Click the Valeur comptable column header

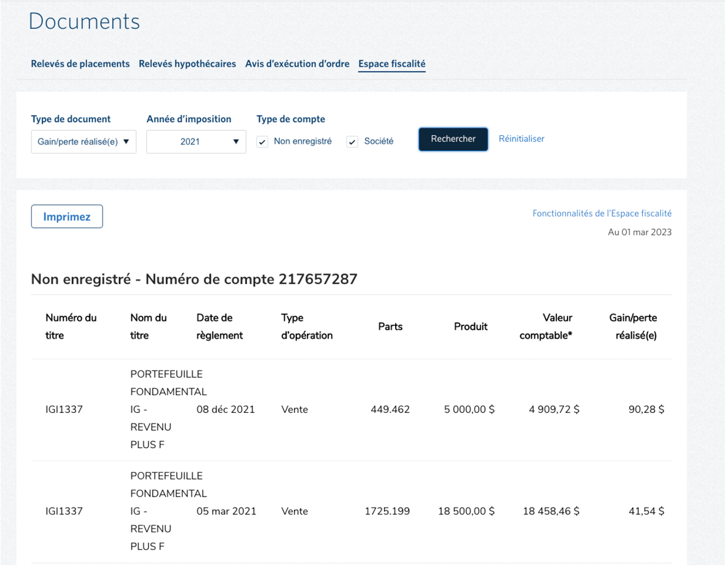546,327
